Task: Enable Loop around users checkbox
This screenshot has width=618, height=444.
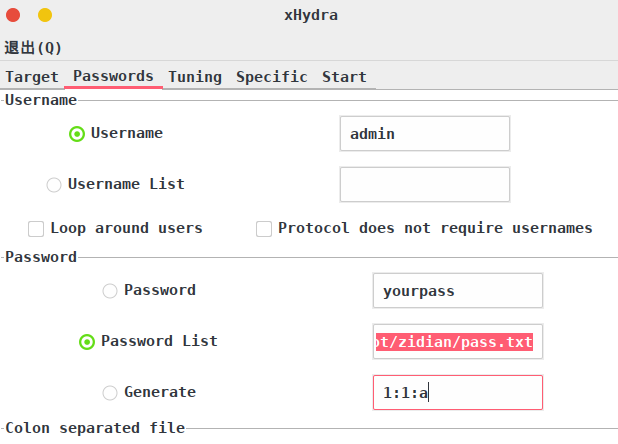Action: click(x=36, y=229)
